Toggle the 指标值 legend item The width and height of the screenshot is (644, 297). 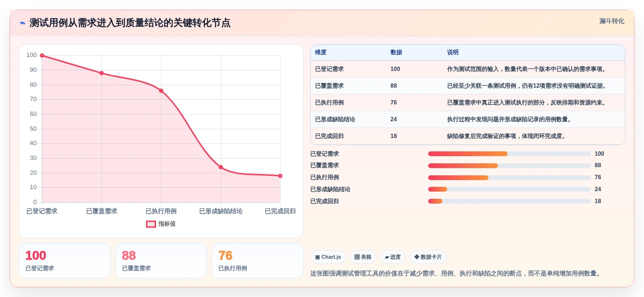161,224
